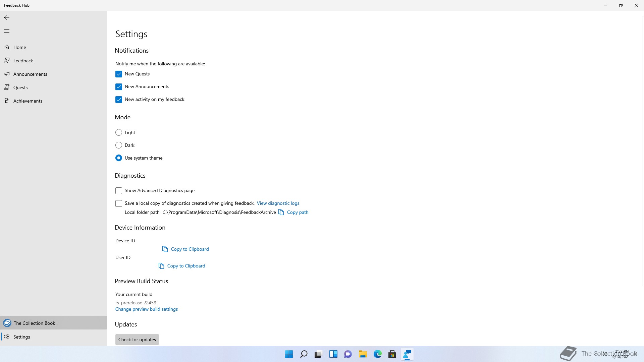Copy User ID to Clipboard

(x=186, y=266)
